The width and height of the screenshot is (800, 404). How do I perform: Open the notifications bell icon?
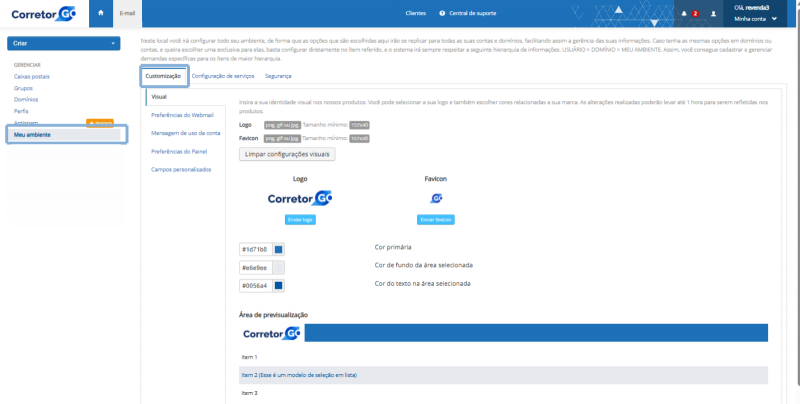[684, 14]
